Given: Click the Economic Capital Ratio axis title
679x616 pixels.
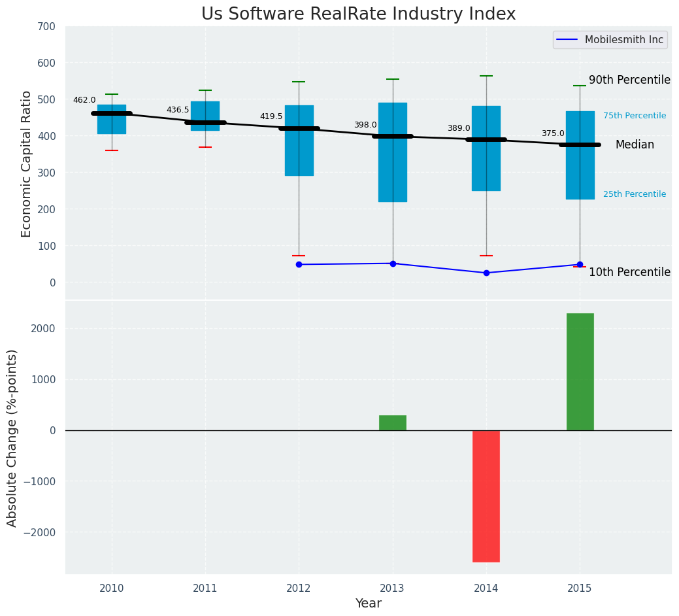Looking at the screenshot, I should coord(27,163).
